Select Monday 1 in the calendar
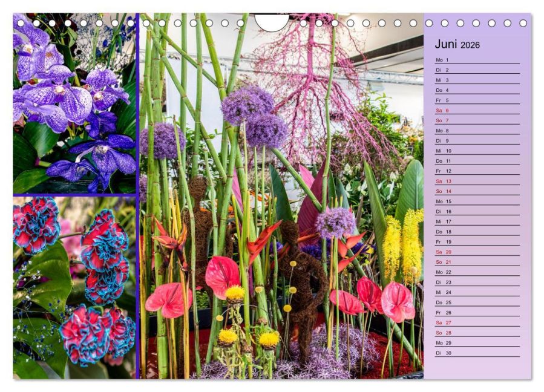 [477, 60]
